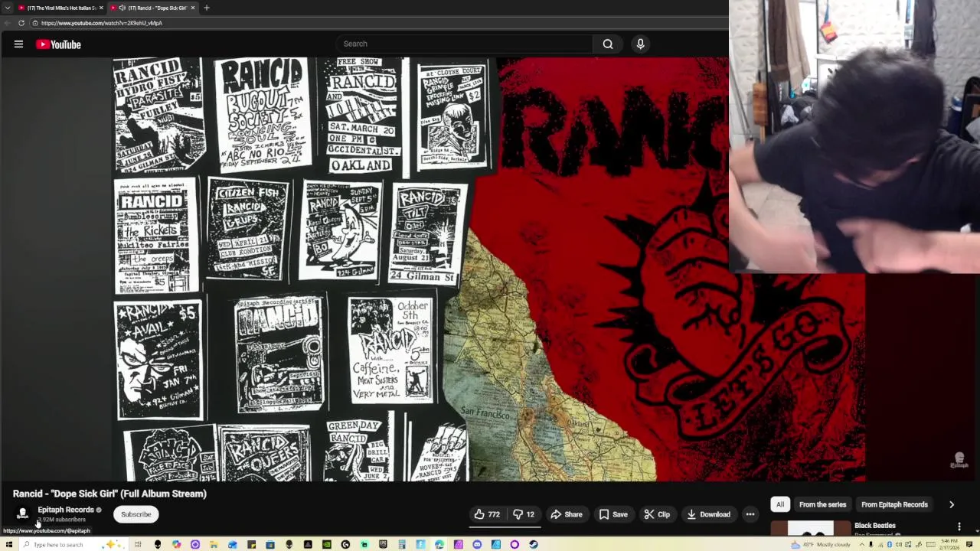Open more actions three-dot menu
This screenshot has width=980, height=551.
750,514
